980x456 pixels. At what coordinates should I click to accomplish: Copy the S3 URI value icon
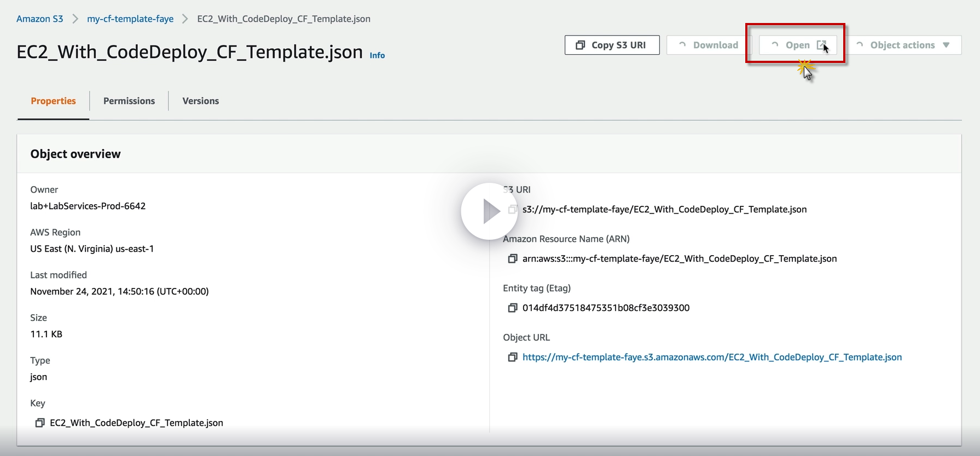(513, 209)
